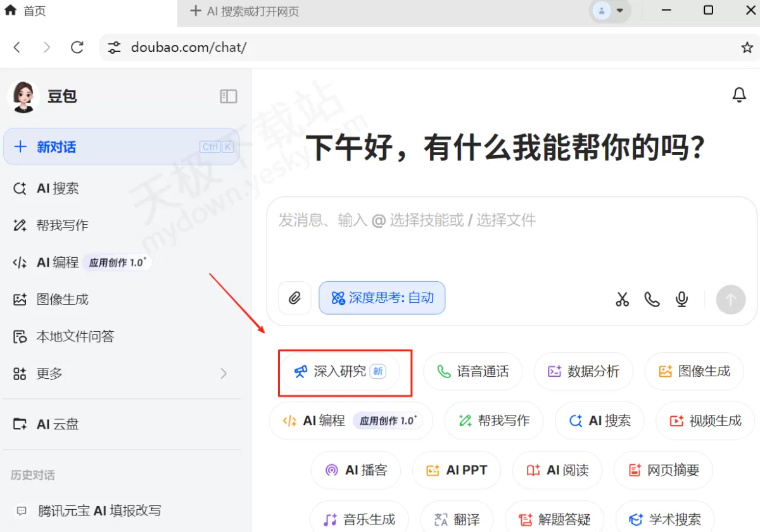760x532 pixels.
Task: Select the AI 播客 skill chip
Action: 355,470
